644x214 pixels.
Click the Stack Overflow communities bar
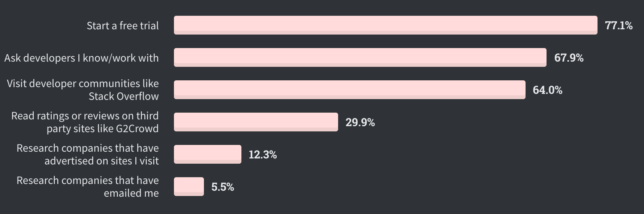pyautogui.click(x=349, y=90)
